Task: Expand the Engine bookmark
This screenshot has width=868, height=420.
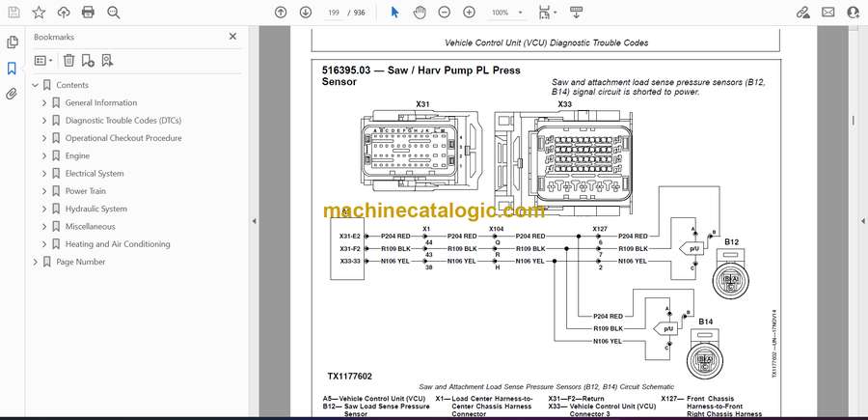Action: tap(44, 155)
